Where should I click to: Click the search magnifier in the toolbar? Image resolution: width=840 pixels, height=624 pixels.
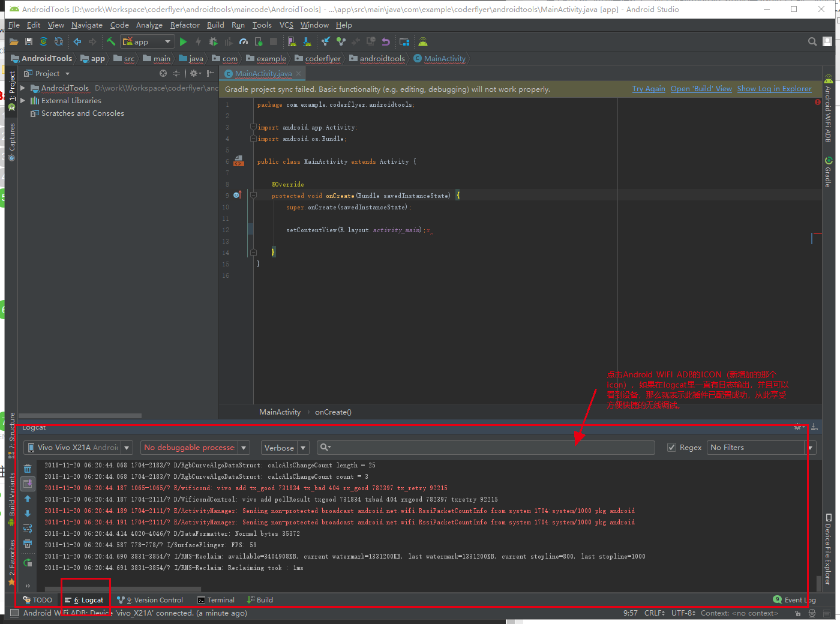(812, 42)
